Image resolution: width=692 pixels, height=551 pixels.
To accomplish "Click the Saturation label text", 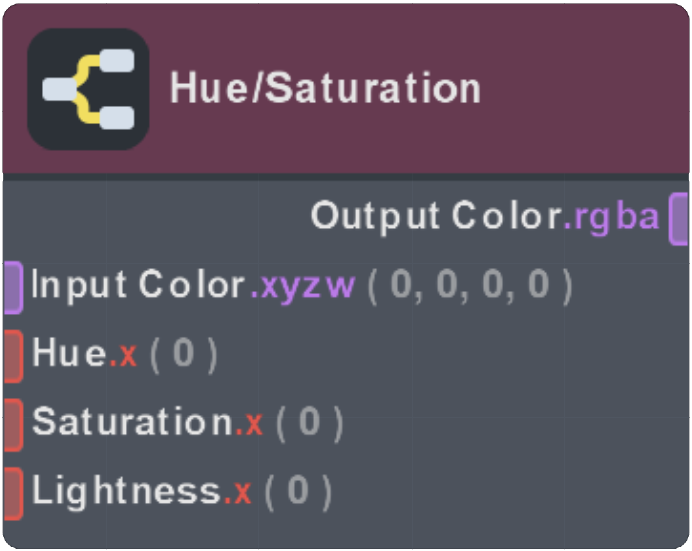I will click(x=132, y=423).
